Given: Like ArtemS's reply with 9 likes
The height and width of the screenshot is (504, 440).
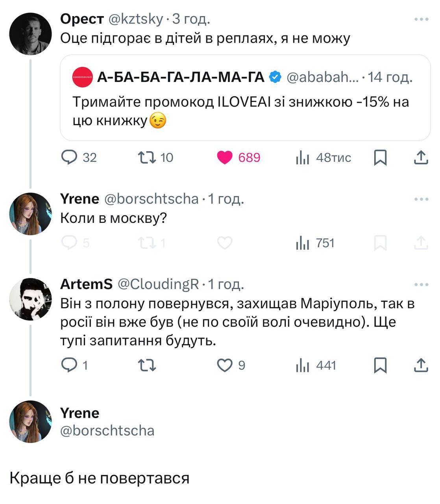Looking at the screenshot, I should [x=225, y=365].
